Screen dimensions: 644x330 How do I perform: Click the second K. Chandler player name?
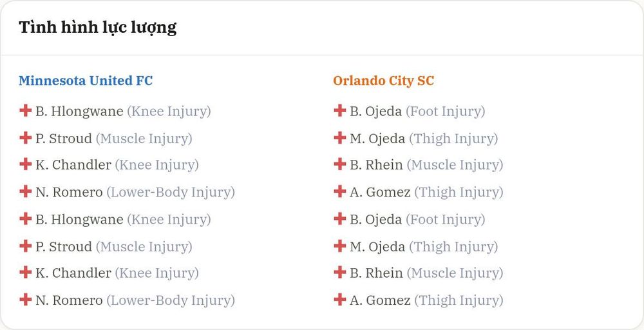[x=73, y=273]
